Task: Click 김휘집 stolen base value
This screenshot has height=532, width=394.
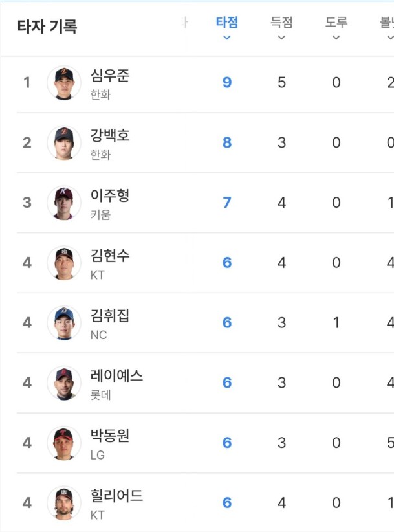Action: pyautogui.click(x=336, y=322)
